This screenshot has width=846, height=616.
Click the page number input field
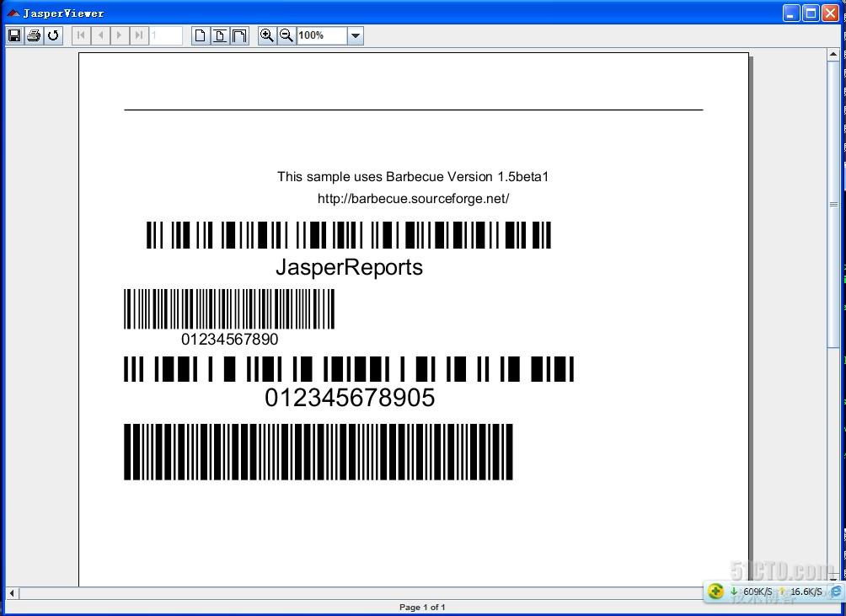coord(166,35)
